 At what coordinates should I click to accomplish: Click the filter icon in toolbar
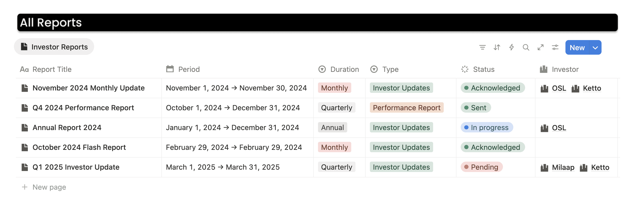(482, 47)
